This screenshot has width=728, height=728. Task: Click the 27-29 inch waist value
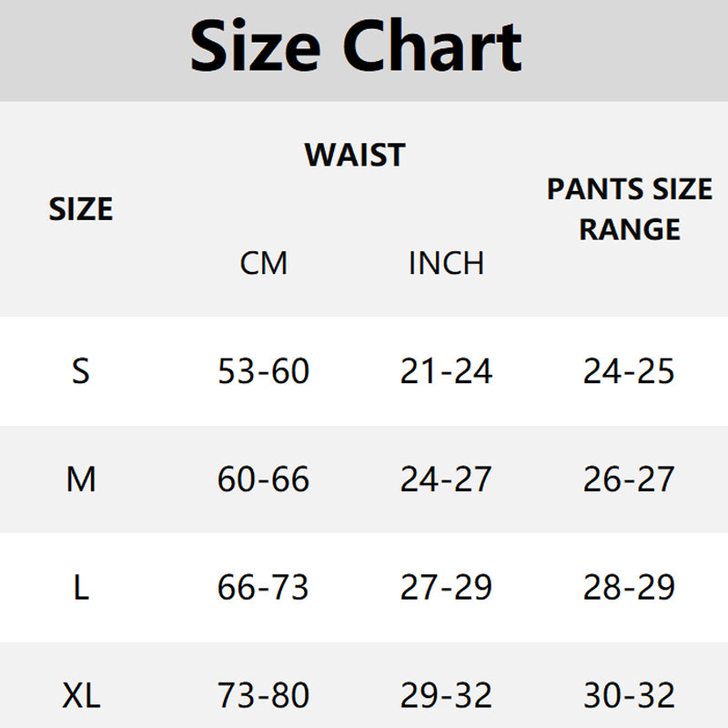point(446,588)
